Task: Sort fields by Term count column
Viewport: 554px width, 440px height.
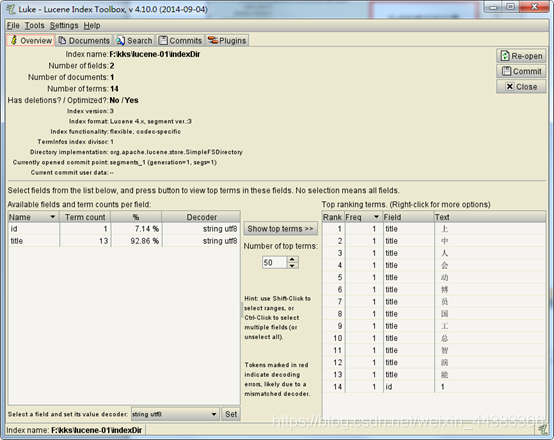Action: (x=85, y=217)
